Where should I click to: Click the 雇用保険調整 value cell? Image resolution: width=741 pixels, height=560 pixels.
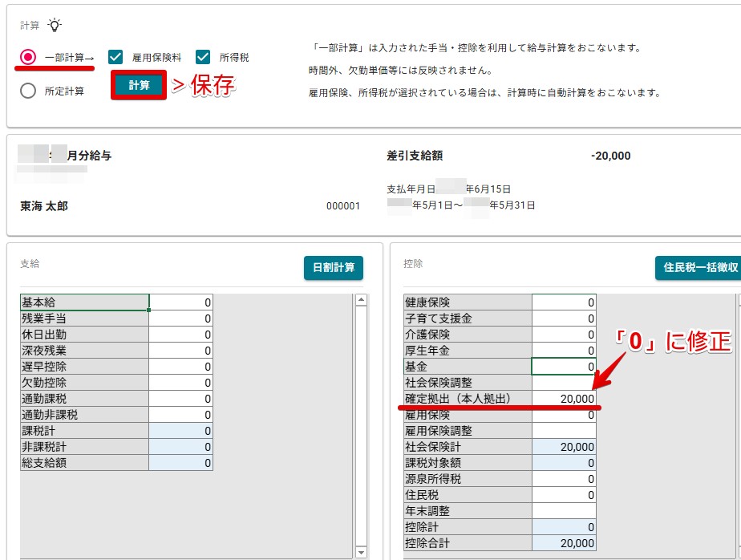[x=565, y=431]
